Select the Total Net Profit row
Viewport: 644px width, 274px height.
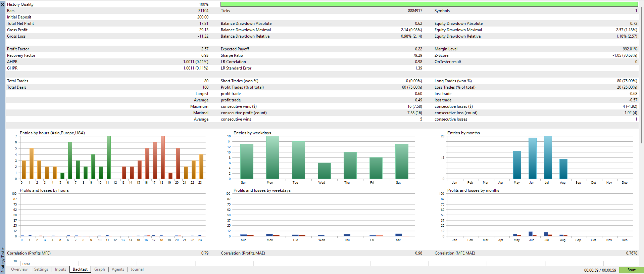pos(107,24)
